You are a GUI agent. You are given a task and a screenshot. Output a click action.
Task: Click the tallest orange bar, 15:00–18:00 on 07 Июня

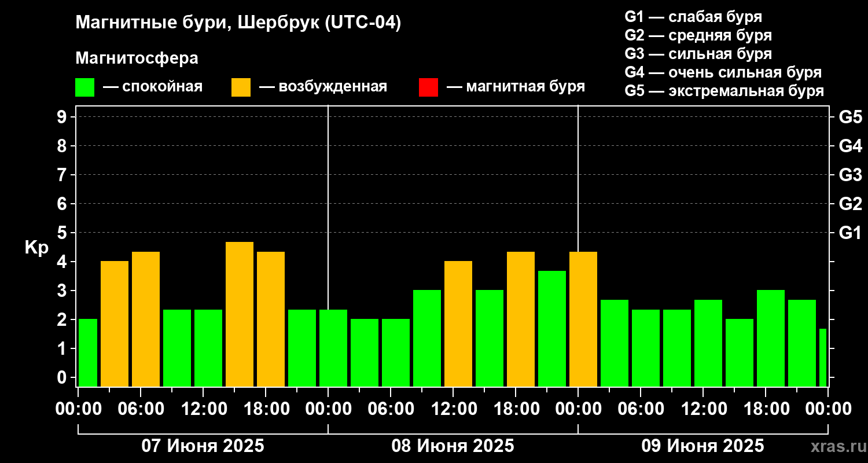[x=240, y=314]
